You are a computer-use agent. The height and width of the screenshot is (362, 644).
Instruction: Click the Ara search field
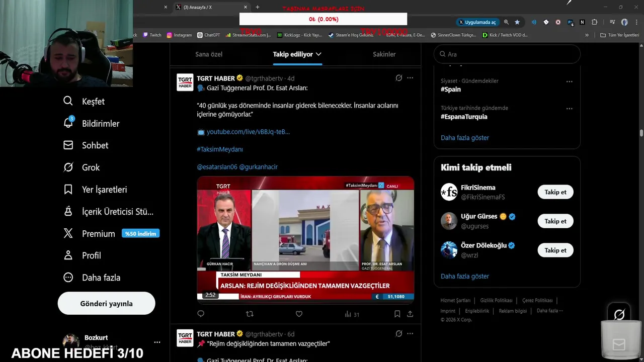(x=507, y=54)
